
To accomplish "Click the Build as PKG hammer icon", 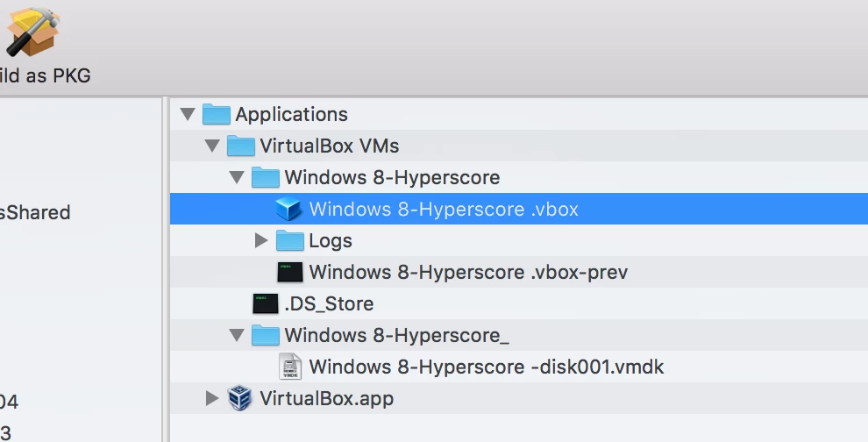I will coord(33,31).
